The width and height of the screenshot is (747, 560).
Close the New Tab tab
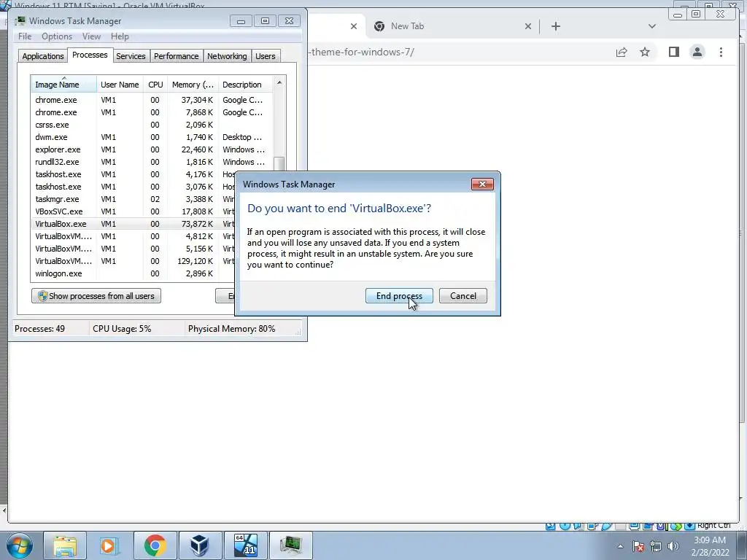coord(528,26)
